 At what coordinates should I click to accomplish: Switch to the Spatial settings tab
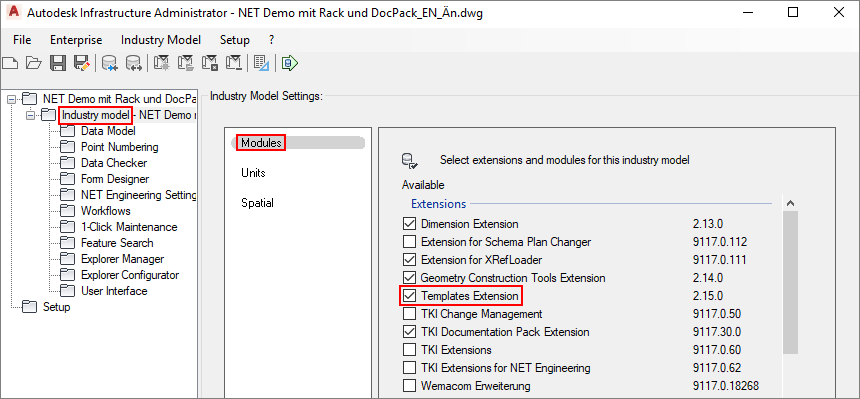click(257, 203)
